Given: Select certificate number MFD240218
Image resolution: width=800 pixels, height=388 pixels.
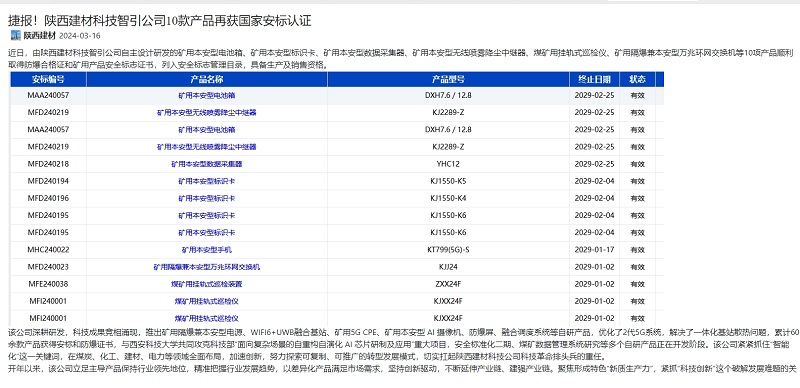Looking at the screenshot, I should coord(48,164).
